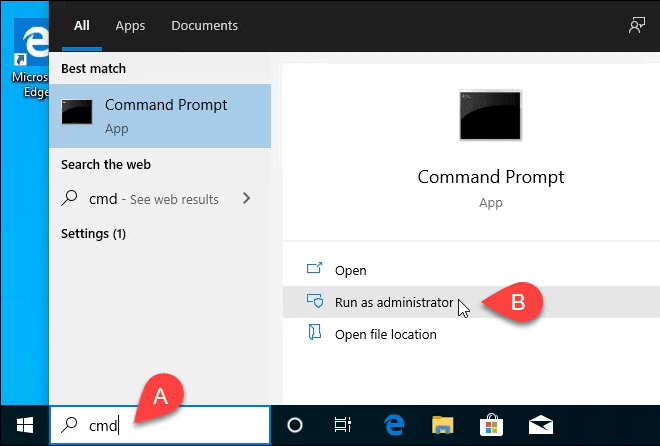The height and width of the screenshot is (446, 660).
Task: Click the feedback icon in search header
Action: (636, 25)
